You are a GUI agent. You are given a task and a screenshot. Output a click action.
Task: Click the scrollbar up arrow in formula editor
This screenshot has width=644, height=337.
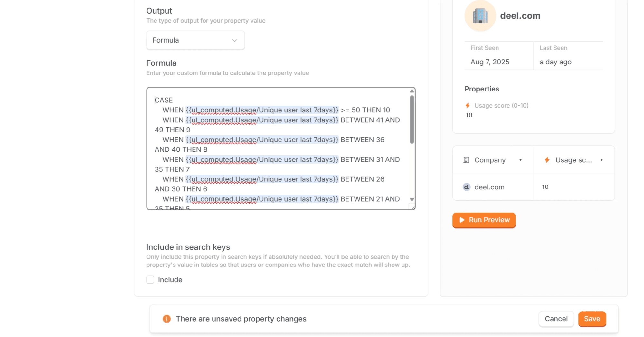pos(412,91)
